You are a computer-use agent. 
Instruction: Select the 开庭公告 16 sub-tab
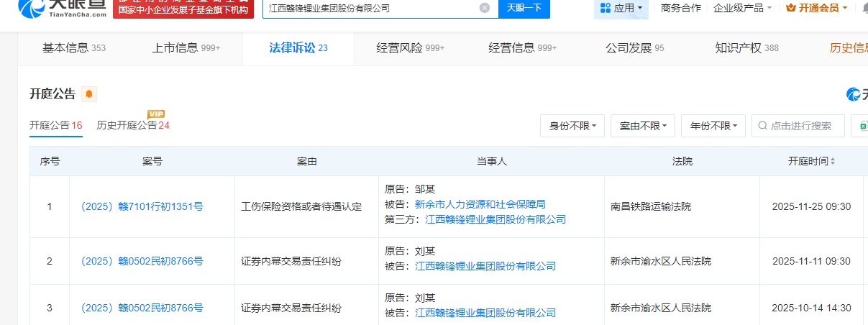coord(56,125)
